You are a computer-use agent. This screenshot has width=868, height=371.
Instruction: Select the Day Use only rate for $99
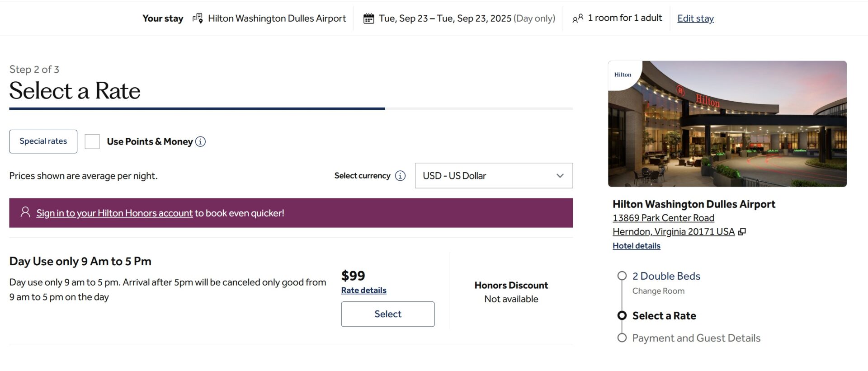pyautogui.click(x=387, y=314)
